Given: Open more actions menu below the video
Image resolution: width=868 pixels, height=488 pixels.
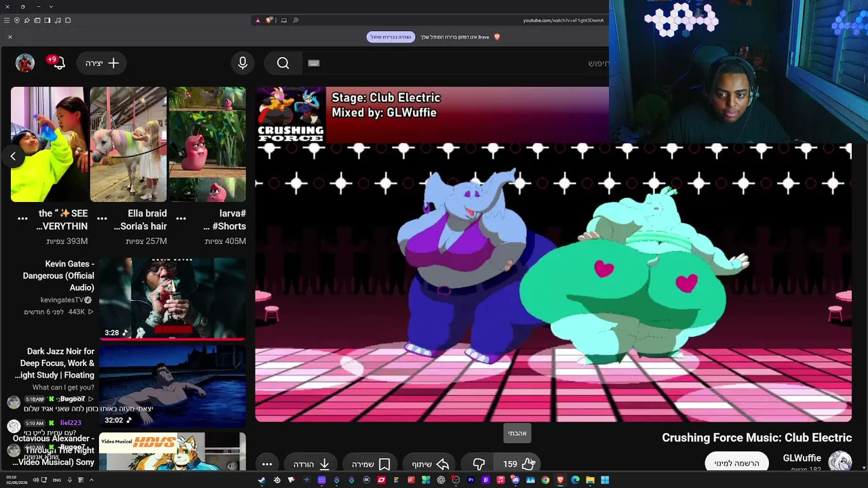Looking at the screenshot, I should (267, 464).
